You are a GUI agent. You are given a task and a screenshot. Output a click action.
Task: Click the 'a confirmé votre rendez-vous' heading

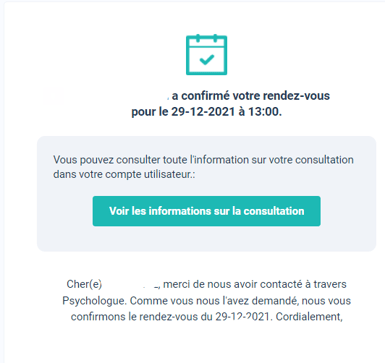tap(251, 96)
